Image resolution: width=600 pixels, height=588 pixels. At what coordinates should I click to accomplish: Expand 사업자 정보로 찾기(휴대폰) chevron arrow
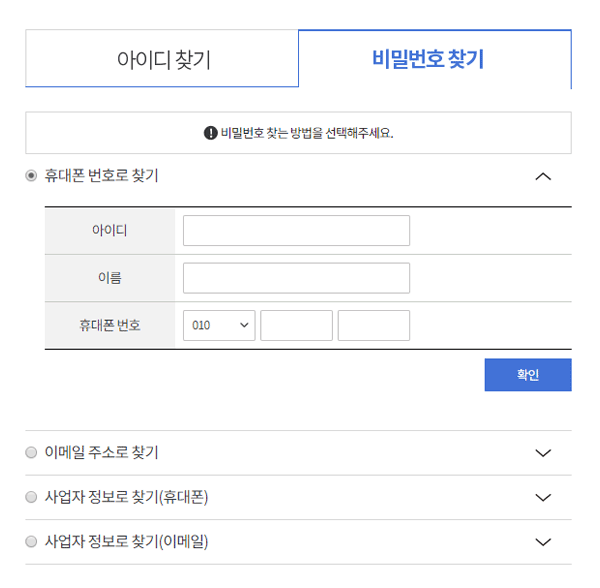point(543,497)
